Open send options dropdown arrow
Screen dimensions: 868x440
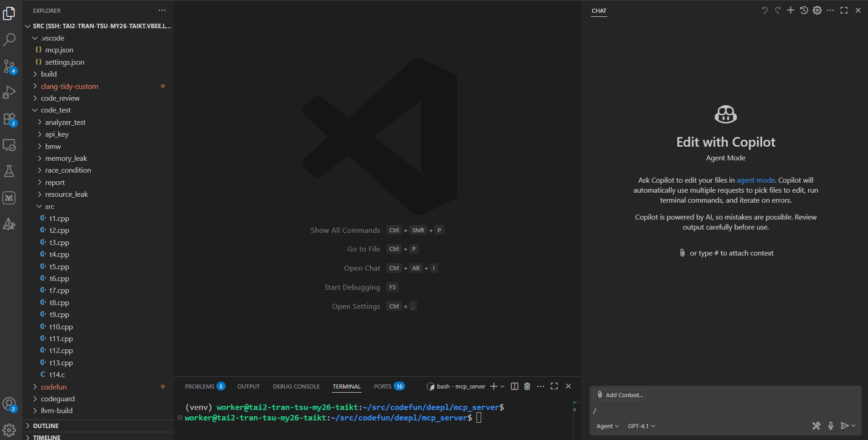pyautogui.click(x=853, y=426)
